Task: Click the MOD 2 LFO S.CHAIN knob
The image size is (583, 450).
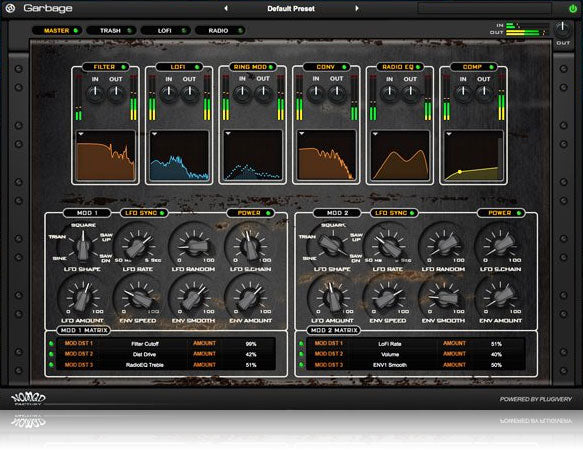Action: click(500, 246)
